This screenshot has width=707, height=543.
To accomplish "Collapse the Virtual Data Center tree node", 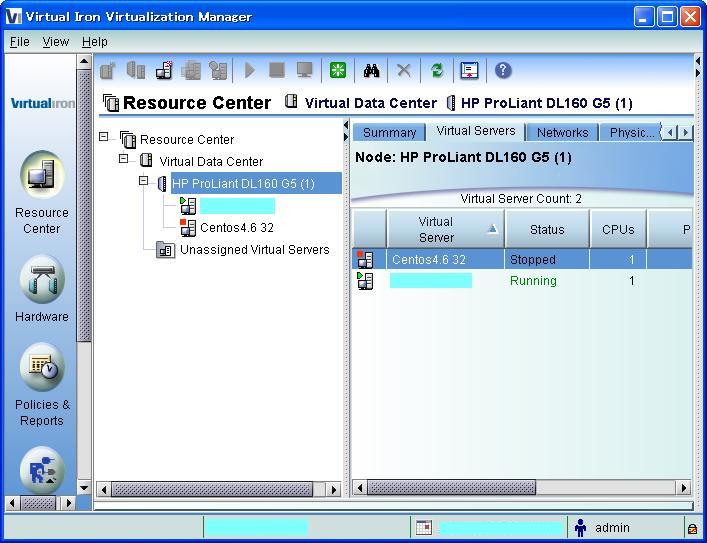I will (123, 158).
